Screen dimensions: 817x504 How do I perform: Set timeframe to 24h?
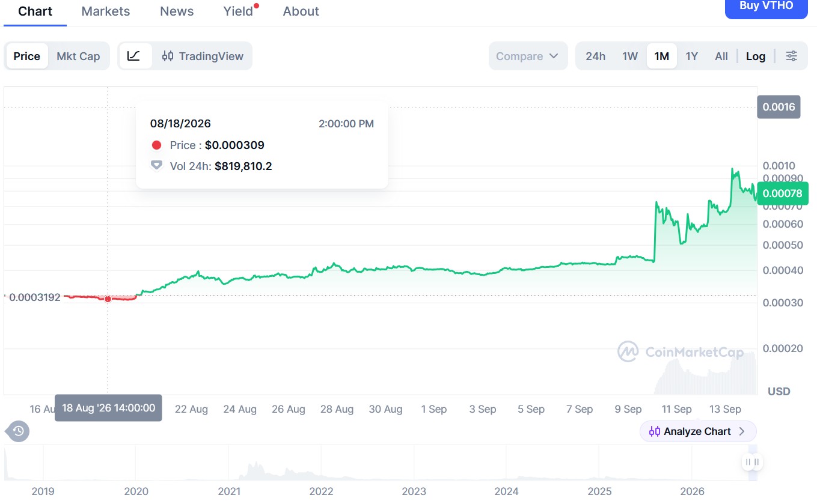595,56
